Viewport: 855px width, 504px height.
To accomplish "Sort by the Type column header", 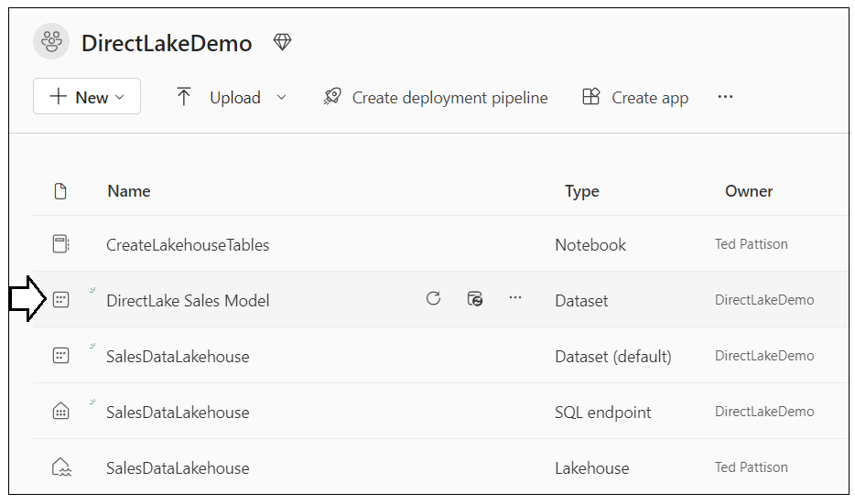I will 582,191.
